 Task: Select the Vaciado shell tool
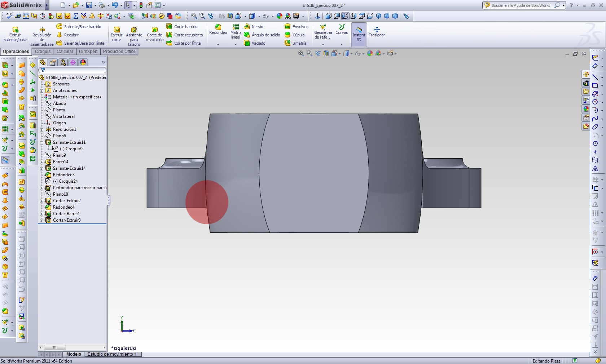[255, 43]
